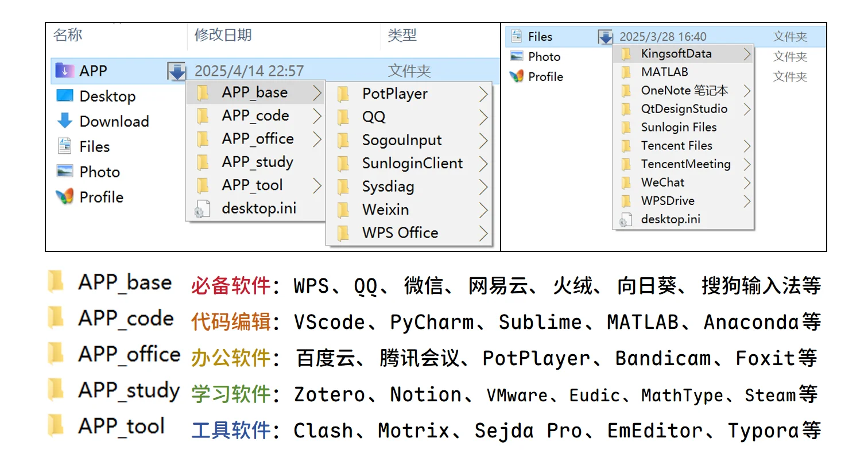Sort by the 名称 column header
The width and height of the screenshot is (868, 473).
(x=68, y=36)
